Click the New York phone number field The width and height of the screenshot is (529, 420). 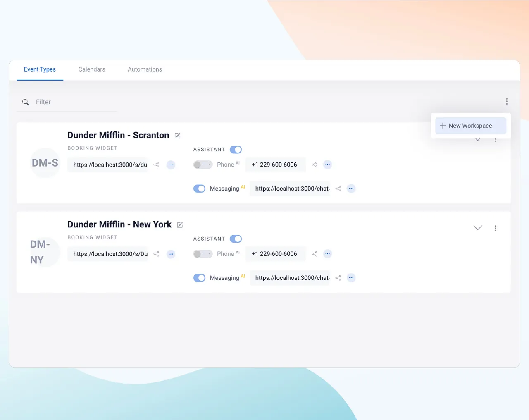(276, 254)
